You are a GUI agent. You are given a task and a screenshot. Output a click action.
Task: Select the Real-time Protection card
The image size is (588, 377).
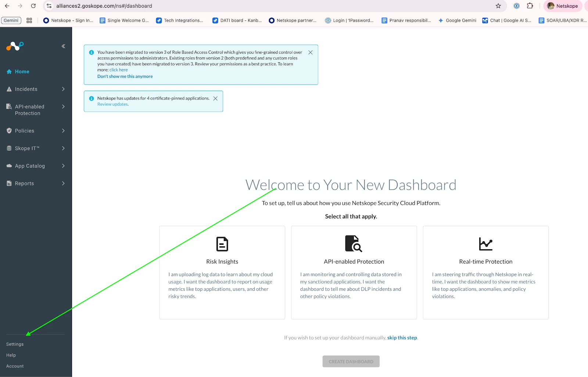click(x=485, y=272)
